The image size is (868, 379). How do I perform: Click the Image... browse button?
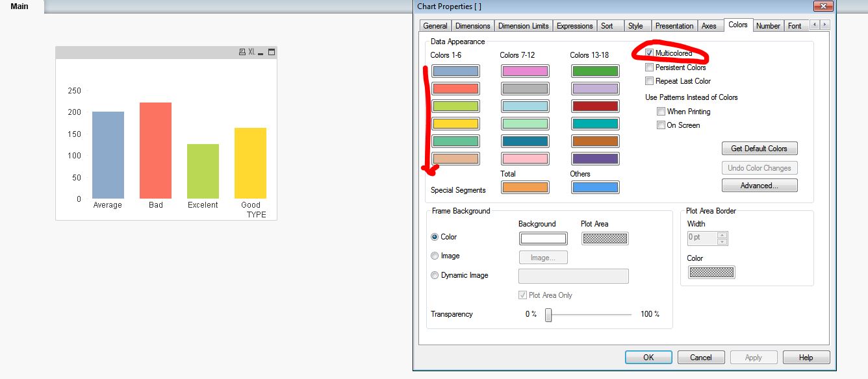click(x=543, y=258)
